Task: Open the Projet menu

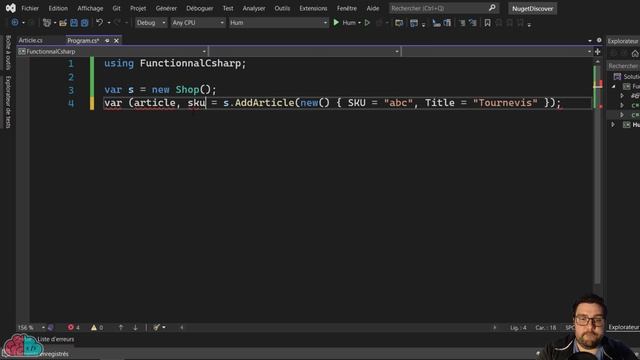Action: pyautogui.click(x=138, y=8)
